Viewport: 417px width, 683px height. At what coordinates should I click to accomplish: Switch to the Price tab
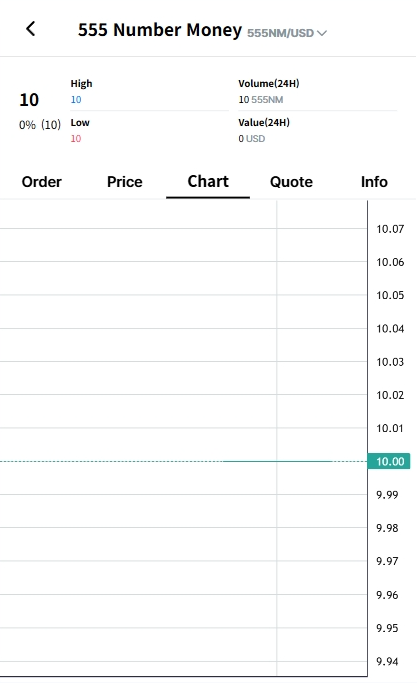click(x=125, y=182)
